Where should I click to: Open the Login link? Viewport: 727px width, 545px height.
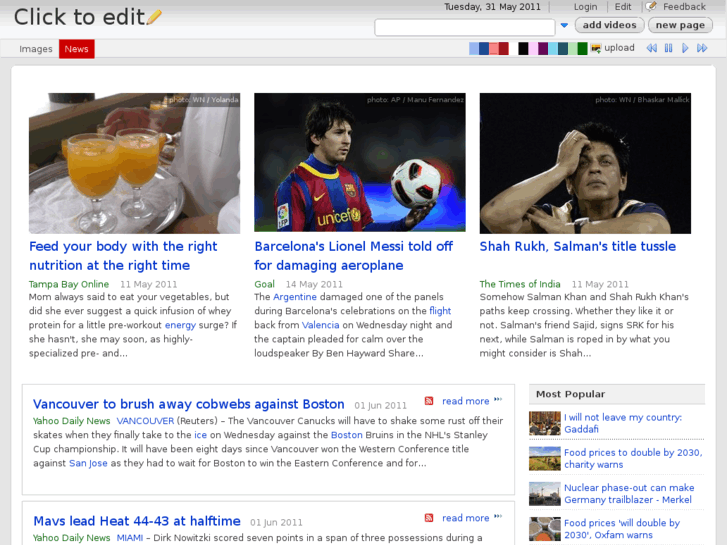point(585,7)
